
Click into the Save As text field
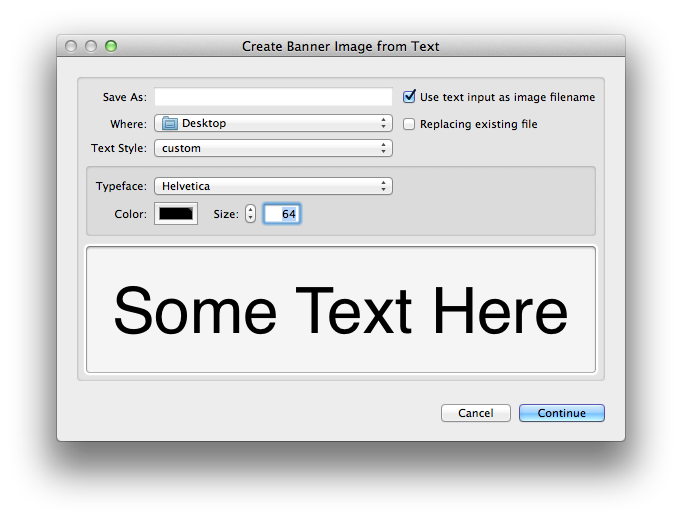(x=273, y=97)
